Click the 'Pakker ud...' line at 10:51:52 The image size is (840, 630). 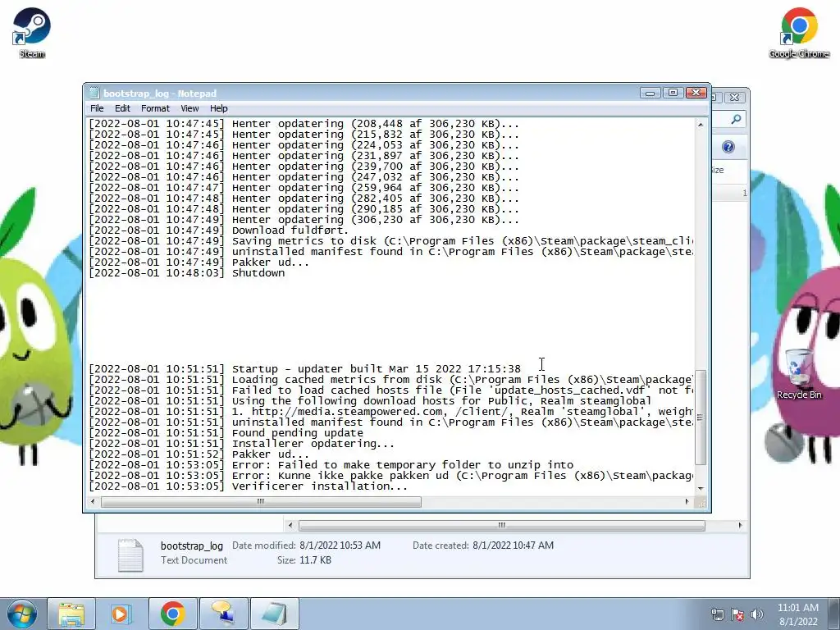[x=199, y=454]
